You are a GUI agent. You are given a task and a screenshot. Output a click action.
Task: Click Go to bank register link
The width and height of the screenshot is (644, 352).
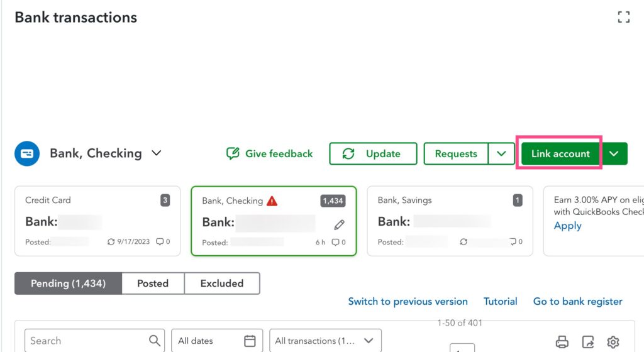[577, 302]
